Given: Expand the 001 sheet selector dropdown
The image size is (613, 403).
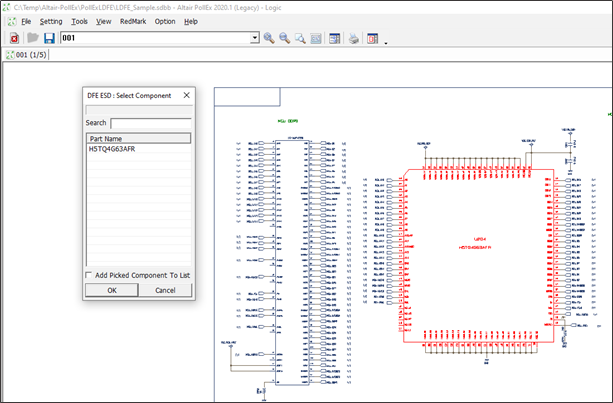Looking at the screenshot, I should pos(254,38).
